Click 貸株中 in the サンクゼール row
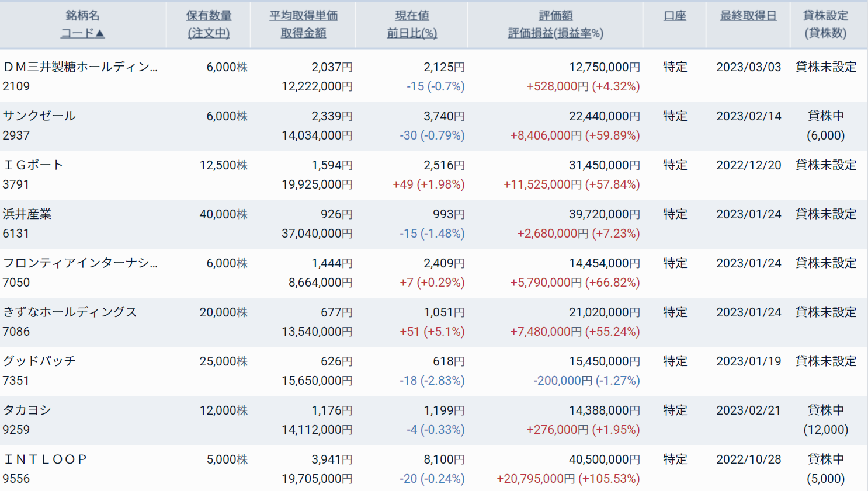The width and height of the screenshot is (868, 491). coord(826,116)
